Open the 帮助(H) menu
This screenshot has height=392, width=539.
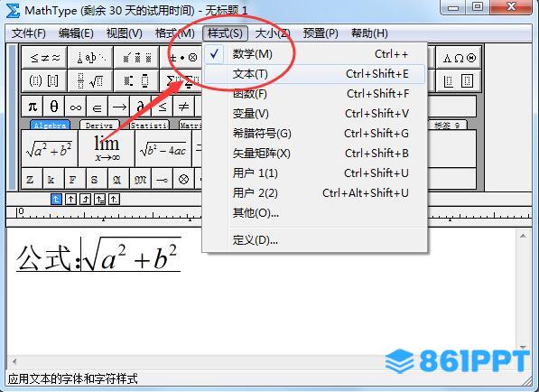pyautogui.click(x=369, y=33)
